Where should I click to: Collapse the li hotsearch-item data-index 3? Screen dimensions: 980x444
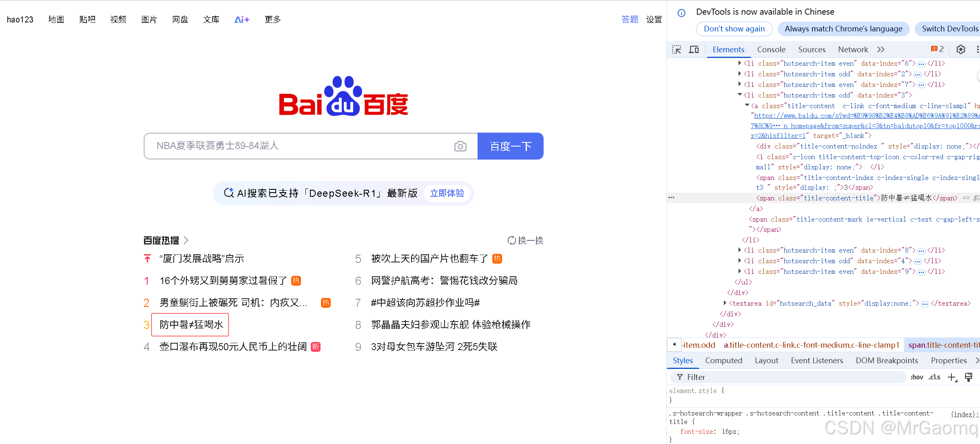739,95
